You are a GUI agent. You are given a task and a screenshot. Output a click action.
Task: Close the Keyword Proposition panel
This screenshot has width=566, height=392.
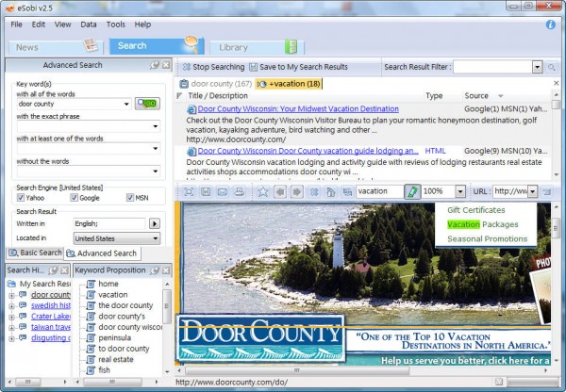[166, 270]
